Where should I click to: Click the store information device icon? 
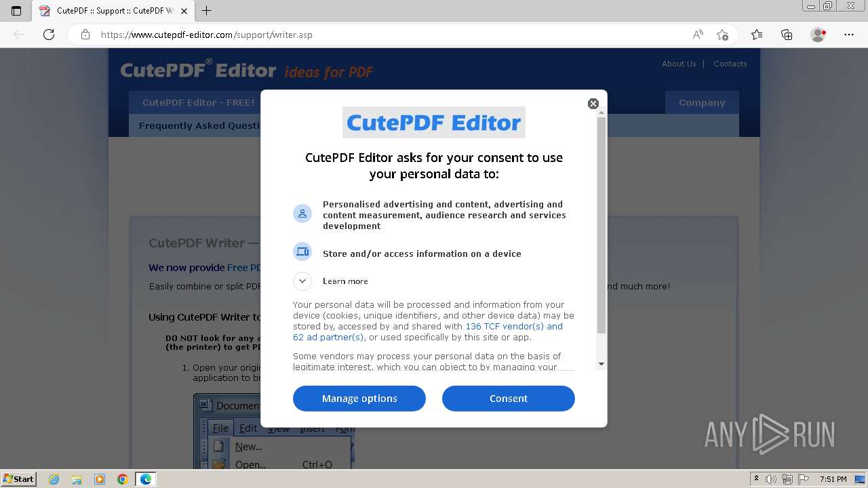[x=302, y=251]
